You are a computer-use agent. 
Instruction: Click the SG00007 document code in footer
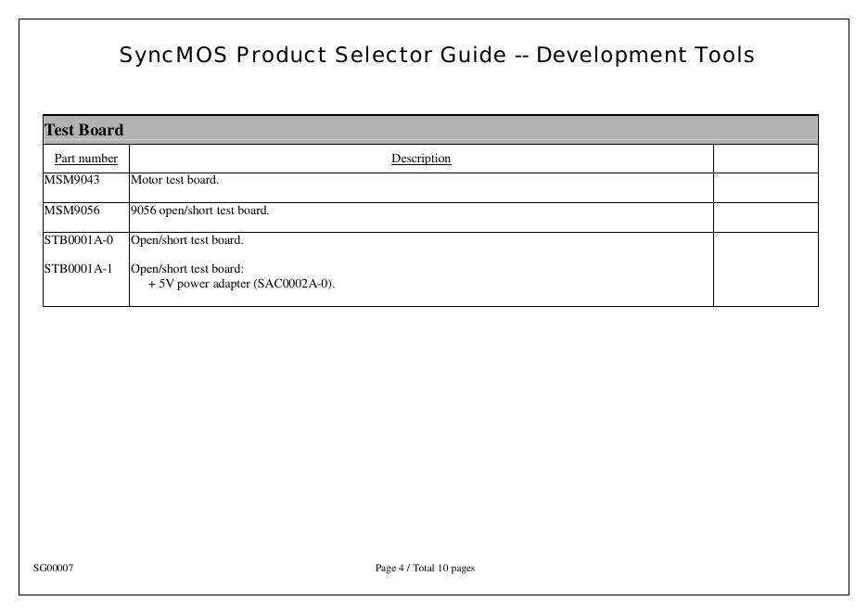click(x=54, y=568)
